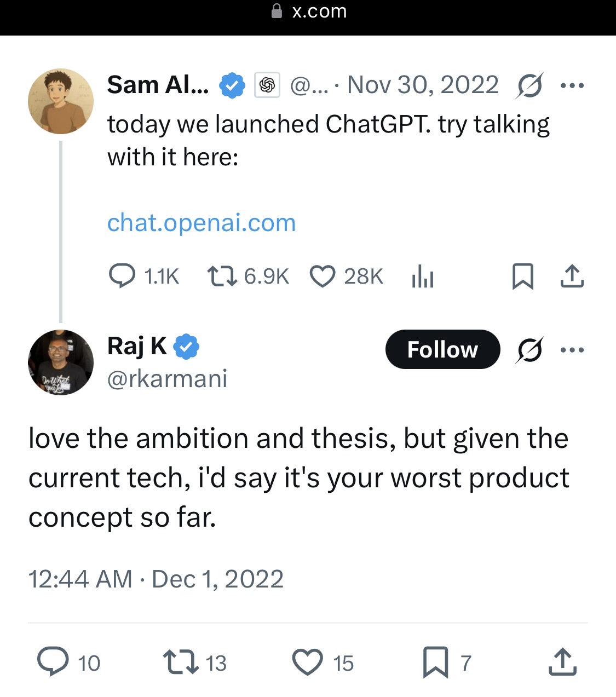Open more options menu on Sam's tweet
616x697 pixels.
click(x=572, y=85)
